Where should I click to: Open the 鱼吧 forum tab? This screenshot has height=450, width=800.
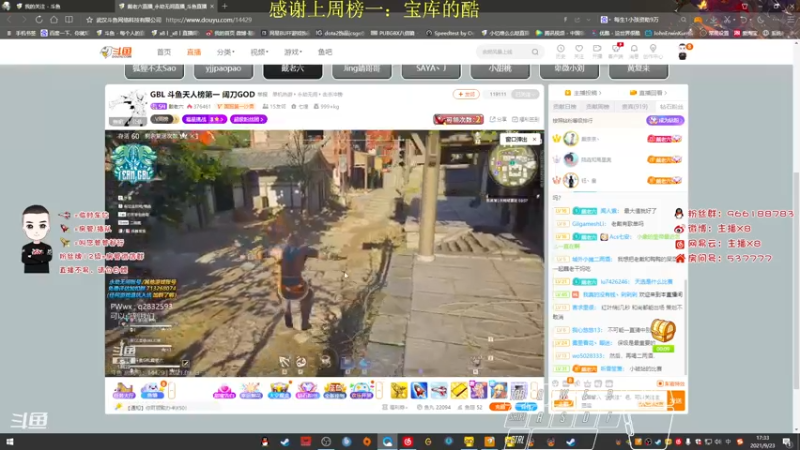[x=325, y=52]
